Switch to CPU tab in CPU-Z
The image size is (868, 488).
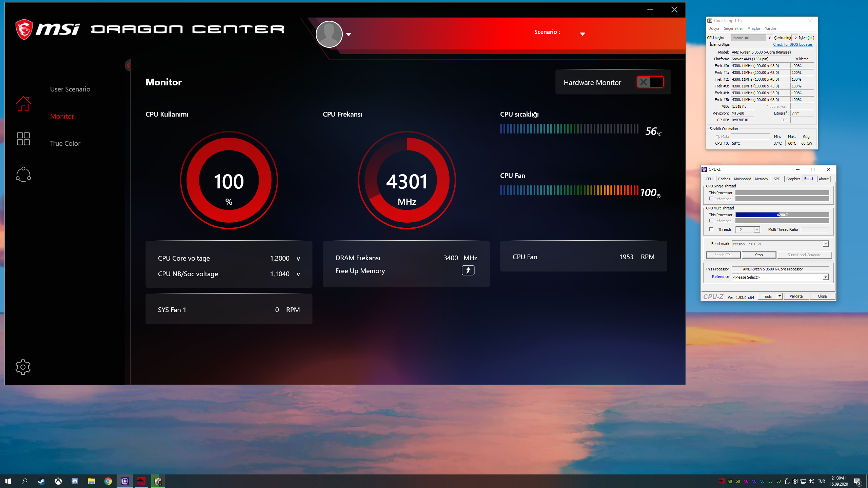[x=709, y=179]
